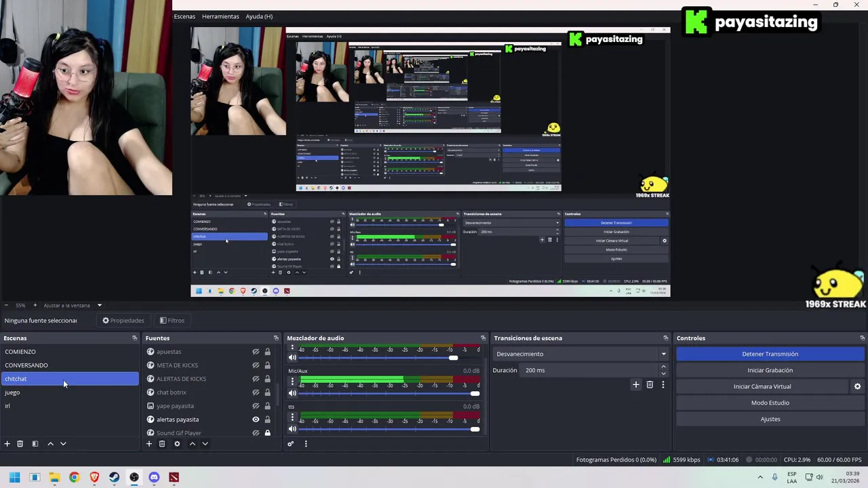This screenshot has height=488, width=868.
Task: Open the Windows Start menu
Action: tap(14, 477)
